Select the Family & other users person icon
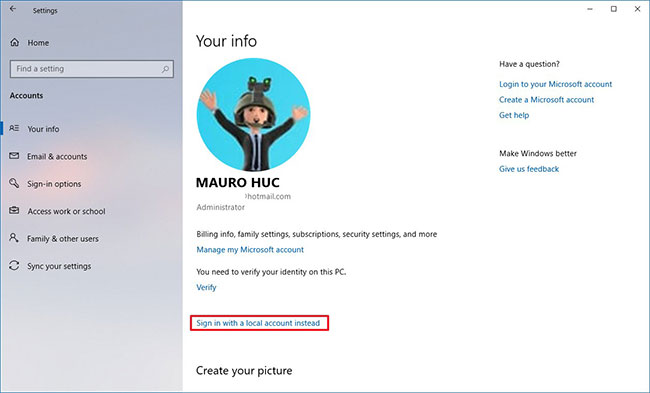The width and height of the screenshot is (650, 393). tap(14, 238)
